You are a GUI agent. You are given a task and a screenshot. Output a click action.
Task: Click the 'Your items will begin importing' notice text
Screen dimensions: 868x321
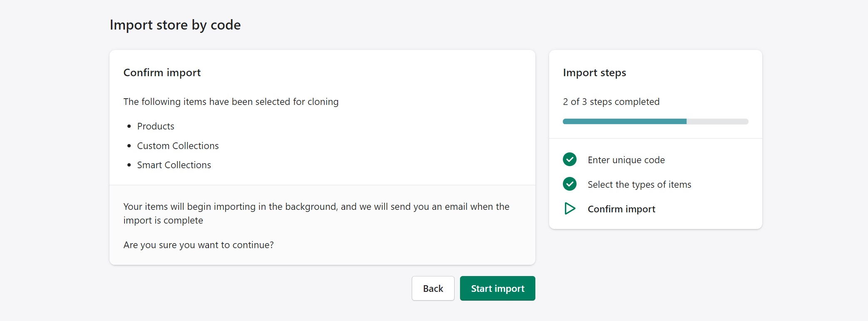click(316, 213)
